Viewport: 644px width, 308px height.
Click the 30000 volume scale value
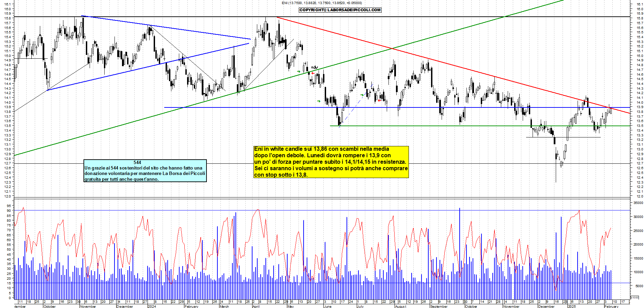[638, 217]
